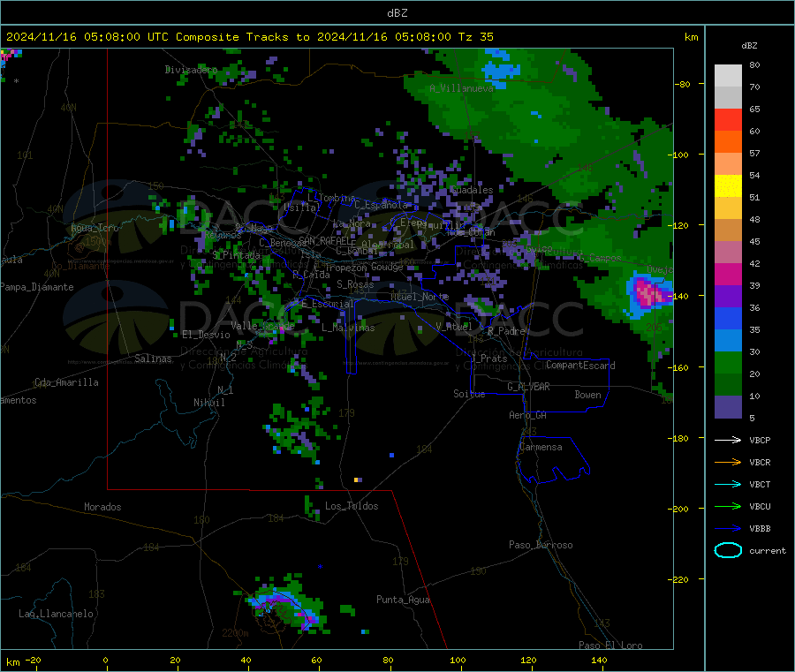Click the 'Cda_Amarilla' map label

(66, 382)
